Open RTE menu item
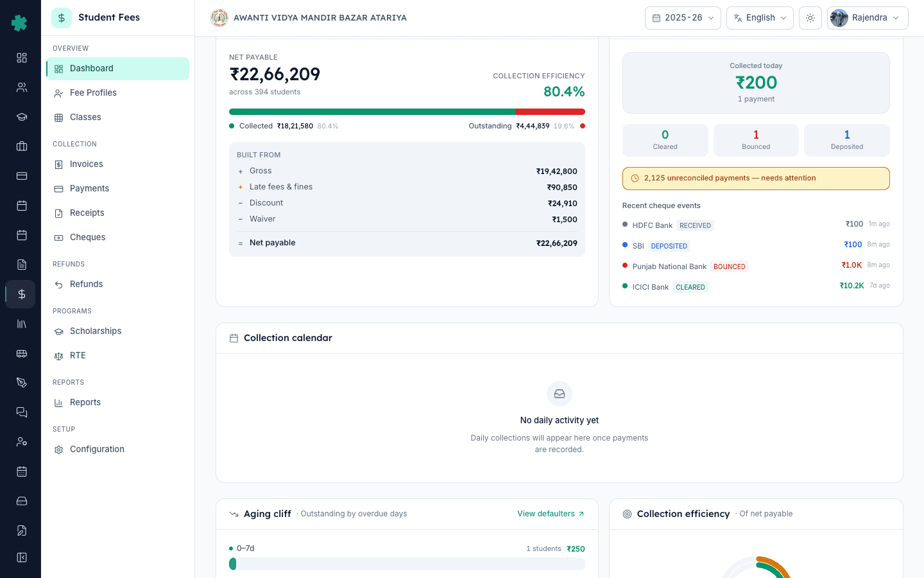 118,356
